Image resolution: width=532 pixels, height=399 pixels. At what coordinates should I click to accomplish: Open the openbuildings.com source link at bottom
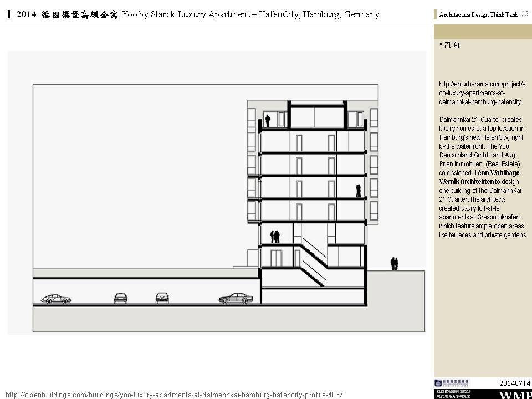tap(174, 395)
